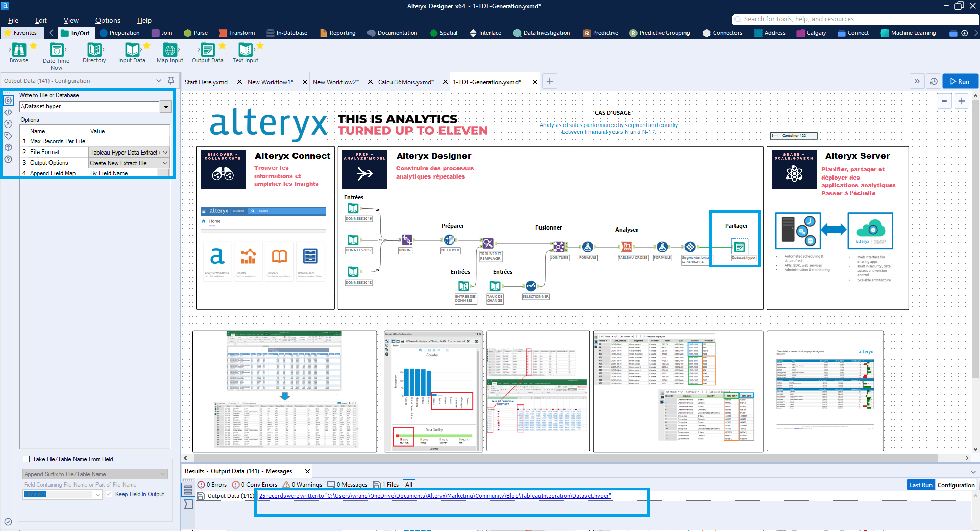Select the Input Data tool
The width and height of the screenshot is (980, 531).
tap(132, 51)
